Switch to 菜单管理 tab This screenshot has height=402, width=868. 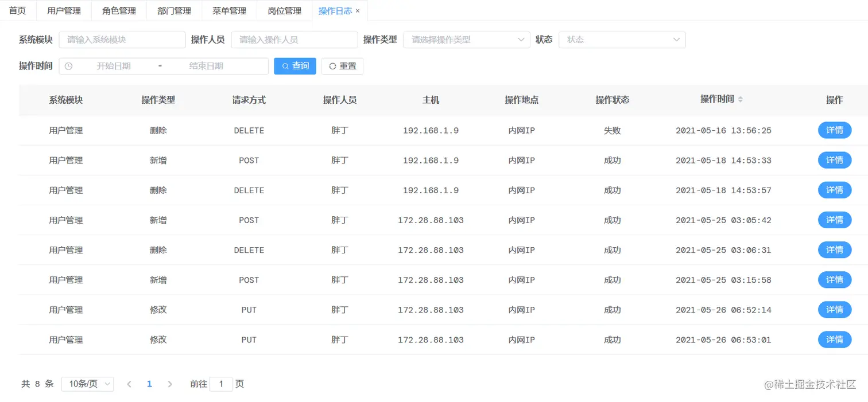(x=229, y=11)
